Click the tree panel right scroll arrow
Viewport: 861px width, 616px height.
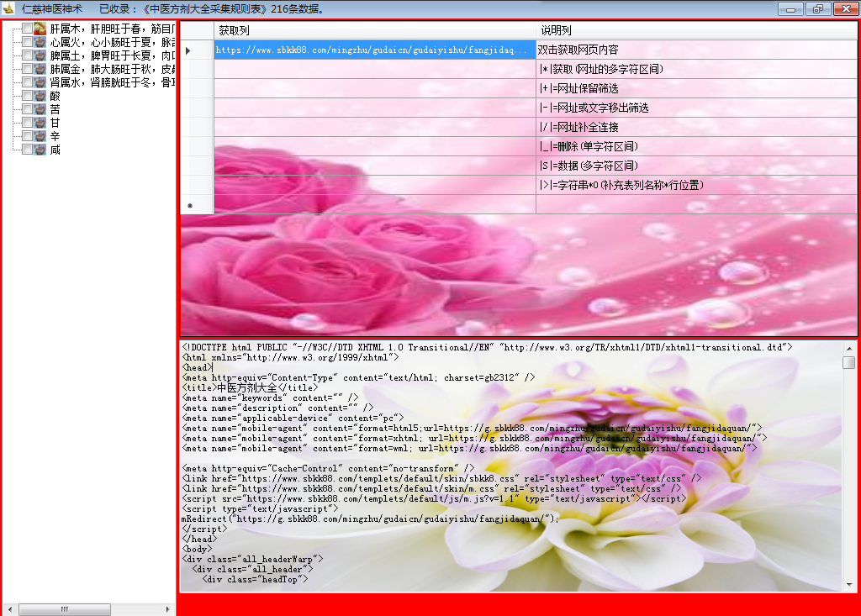(167, 609)
